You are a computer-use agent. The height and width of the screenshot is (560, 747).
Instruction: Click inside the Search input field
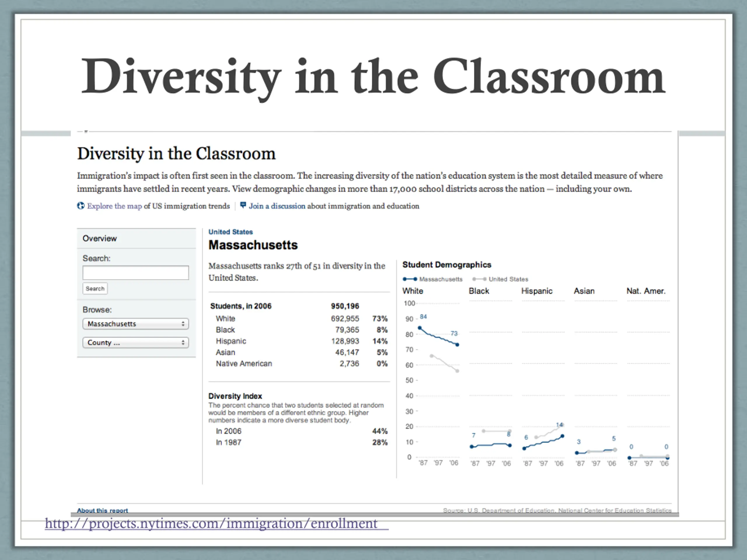(x=135, y=272)
